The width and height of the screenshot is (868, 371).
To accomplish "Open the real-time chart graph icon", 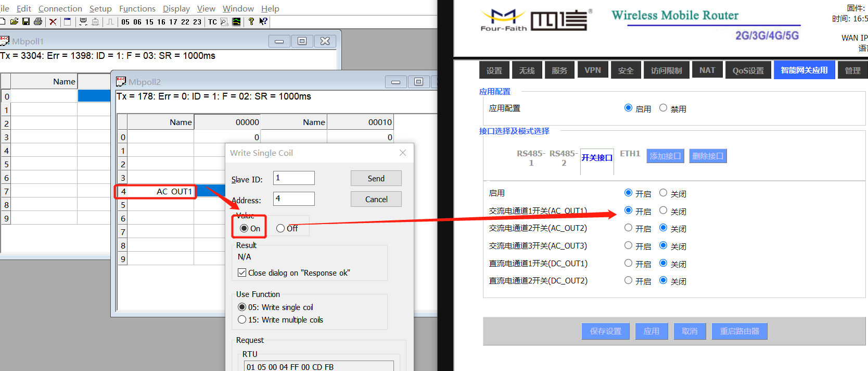I will (x=236, y=21).
